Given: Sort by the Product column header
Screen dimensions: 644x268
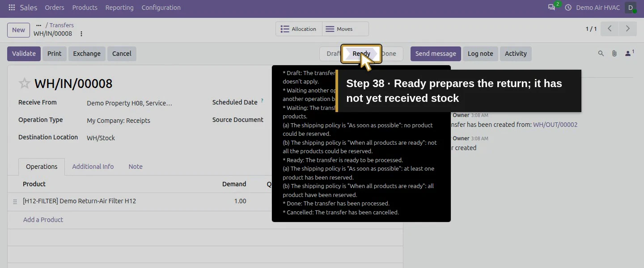Looking at the screenshot, I should (x=34, y=184).
